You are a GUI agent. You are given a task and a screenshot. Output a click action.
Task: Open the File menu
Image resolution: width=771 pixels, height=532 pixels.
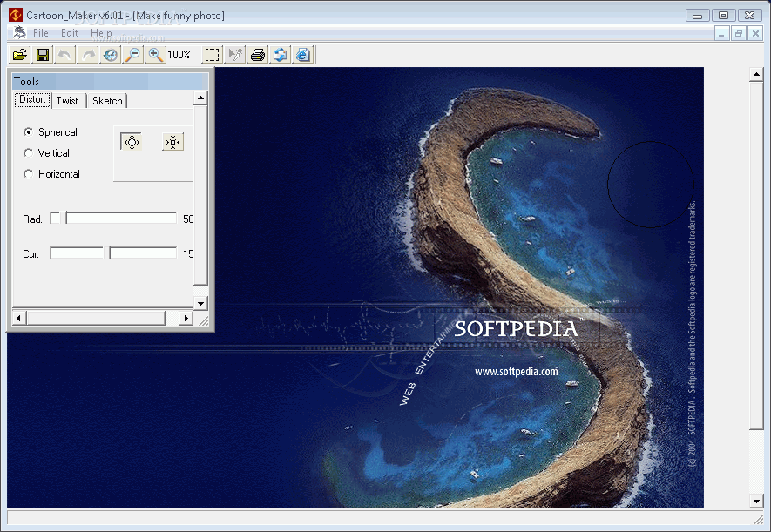(41, 33)
